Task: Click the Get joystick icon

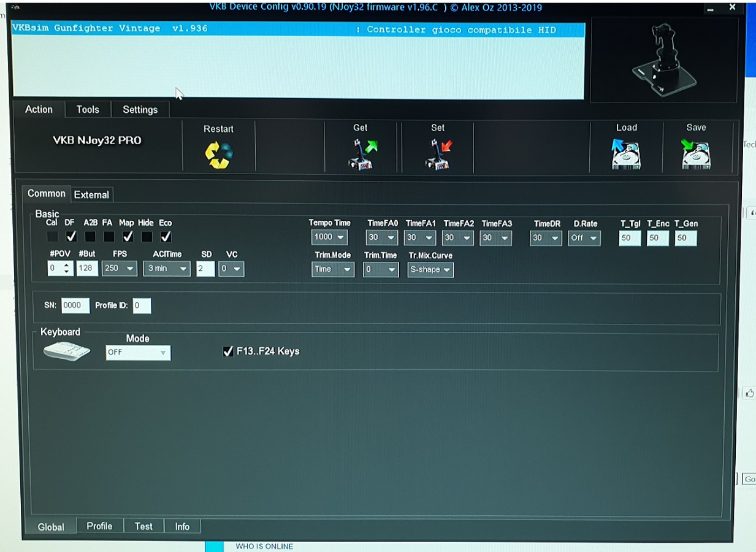Action: click(363, 154)
